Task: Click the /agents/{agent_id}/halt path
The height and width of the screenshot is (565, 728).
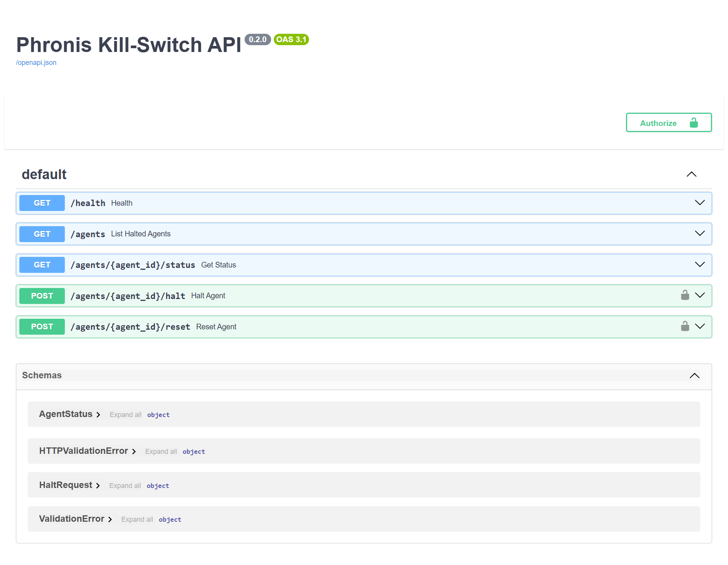Action: coord(128,296)
